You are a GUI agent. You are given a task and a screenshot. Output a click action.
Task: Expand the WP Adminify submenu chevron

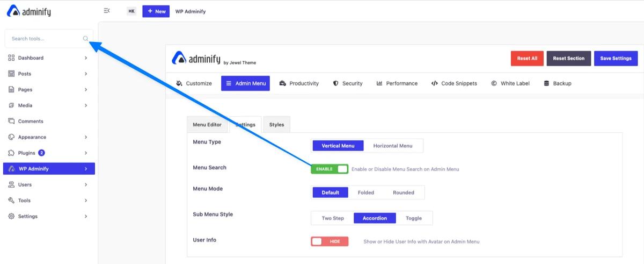[x=86, y=169]
